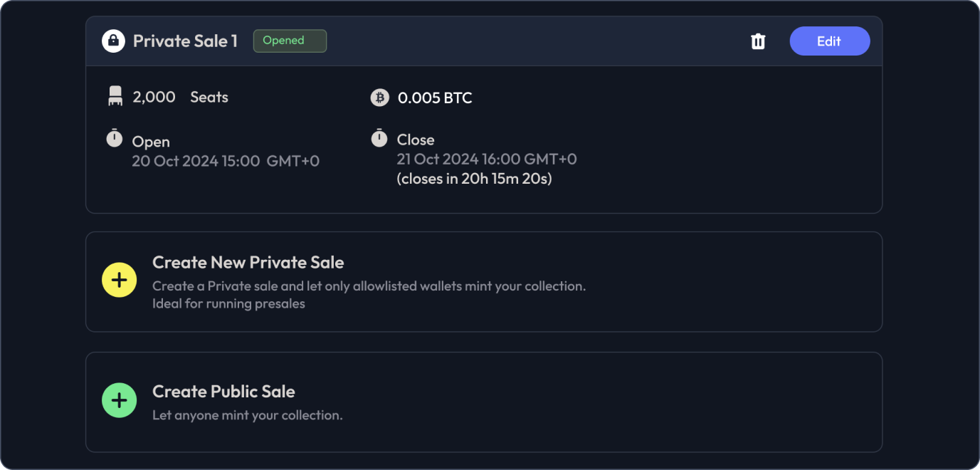Click the green plus circle icon
The image size is (980, 470).
tap(120, 400)
